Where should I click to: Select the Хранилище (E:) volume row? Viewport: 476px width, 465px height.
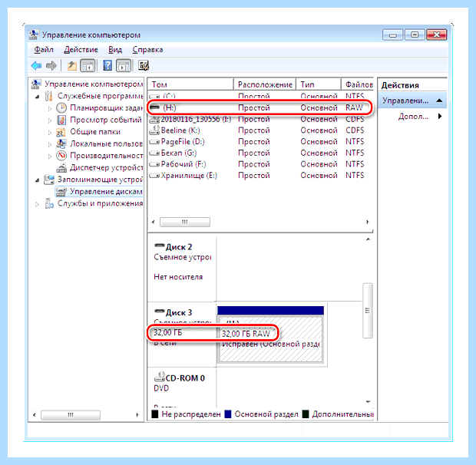tap(259, 175)
